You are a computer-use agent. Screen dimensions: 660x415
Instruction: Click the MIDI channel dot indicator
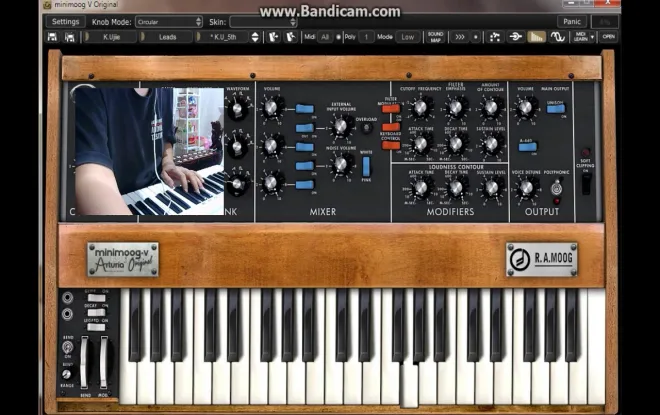(x=338, y=37)
